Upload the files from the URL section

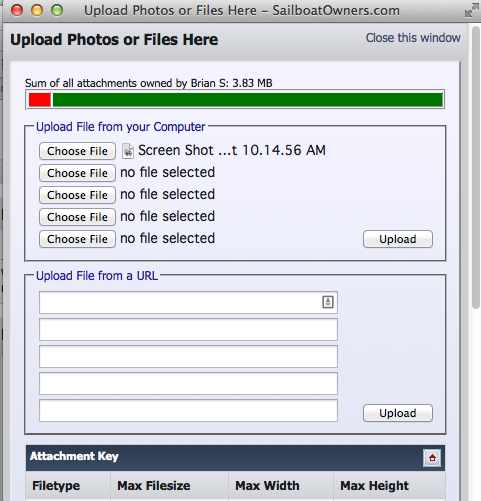pos(398,413)
